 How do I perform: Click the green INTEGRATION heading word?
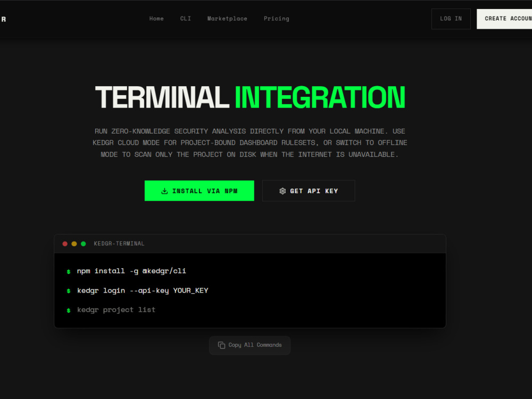(x=320, y=97)
